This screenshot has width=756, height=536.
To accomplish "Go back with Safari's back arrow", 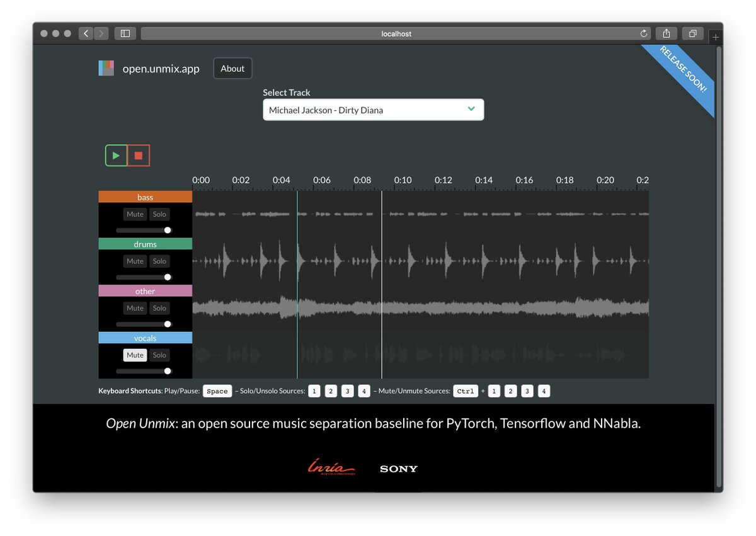I will (86, 33).
